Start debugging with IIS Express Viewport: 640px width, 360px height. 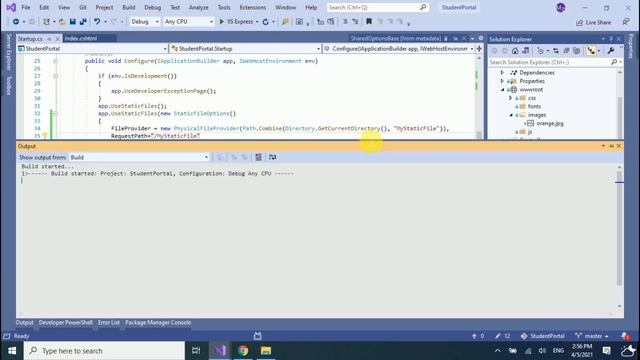236,22
